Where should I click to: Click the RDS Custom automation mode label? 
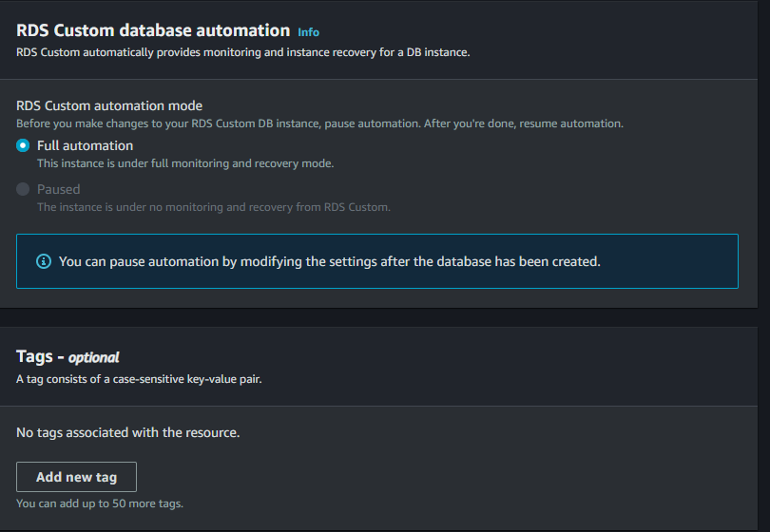click(109, 106)
